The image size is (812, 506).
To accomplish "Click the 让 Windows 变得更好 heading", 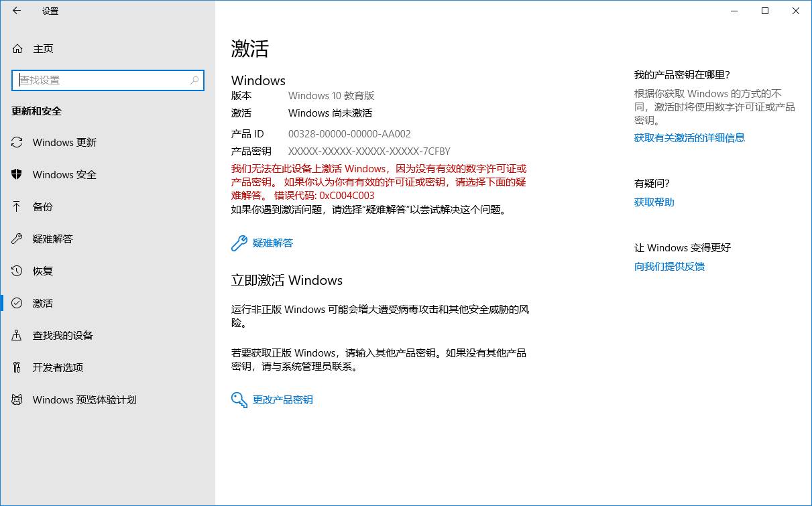I will pos(683,247).
